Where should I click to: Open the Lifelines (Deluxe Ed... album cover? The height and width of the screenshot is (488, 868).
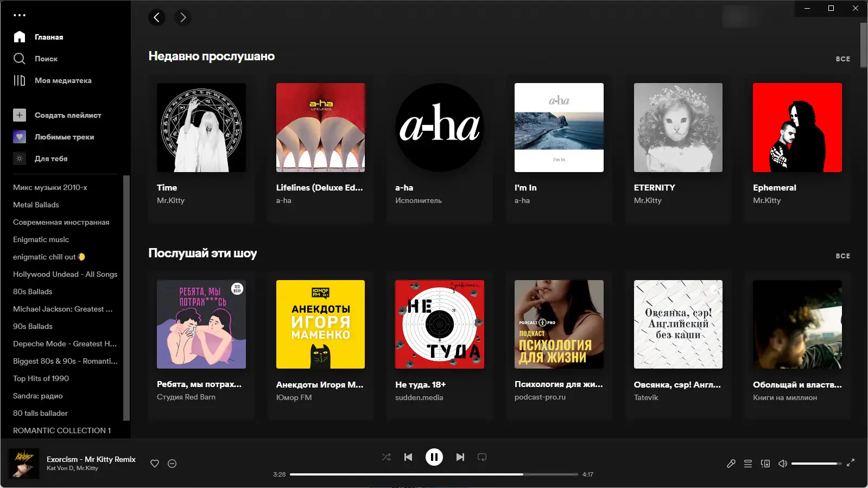tap(320, 128)
